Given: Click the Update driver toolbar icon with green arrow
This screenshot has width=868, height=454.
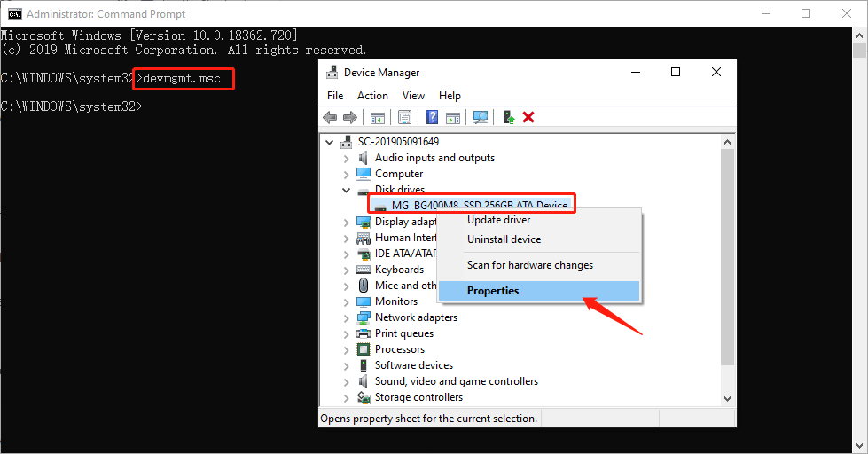Looking at the screenshot, I should (x=508, y=117).
